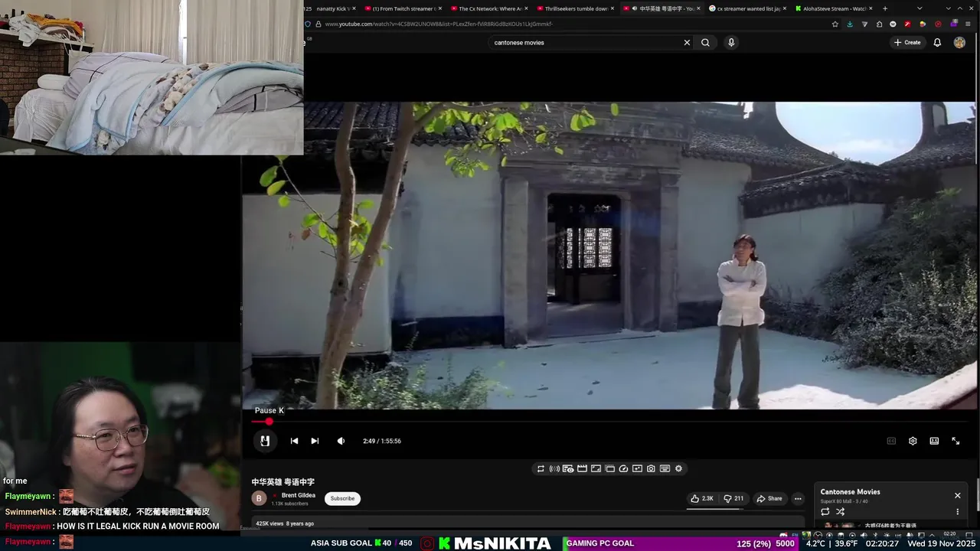The height and width of the screenshot is (551, 980).
Task: Open the browser hamburger application menu
Action: click(968, 24)
